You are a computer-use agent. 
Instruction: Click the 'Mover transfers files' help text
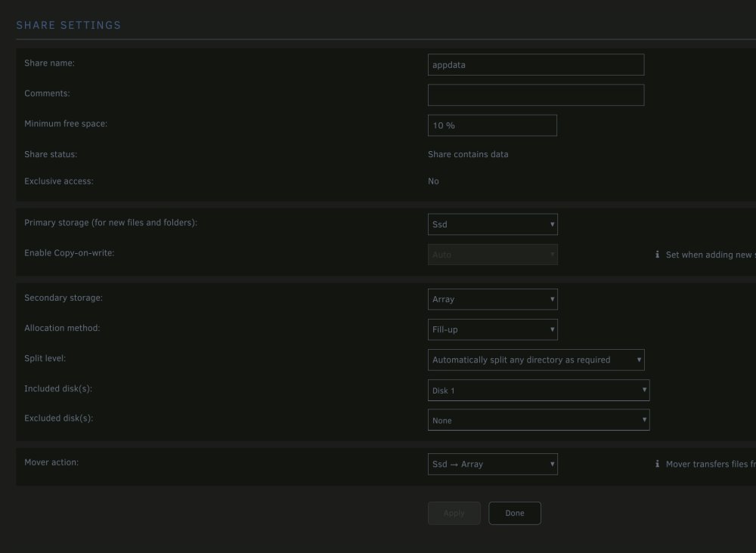pos(711,465)
